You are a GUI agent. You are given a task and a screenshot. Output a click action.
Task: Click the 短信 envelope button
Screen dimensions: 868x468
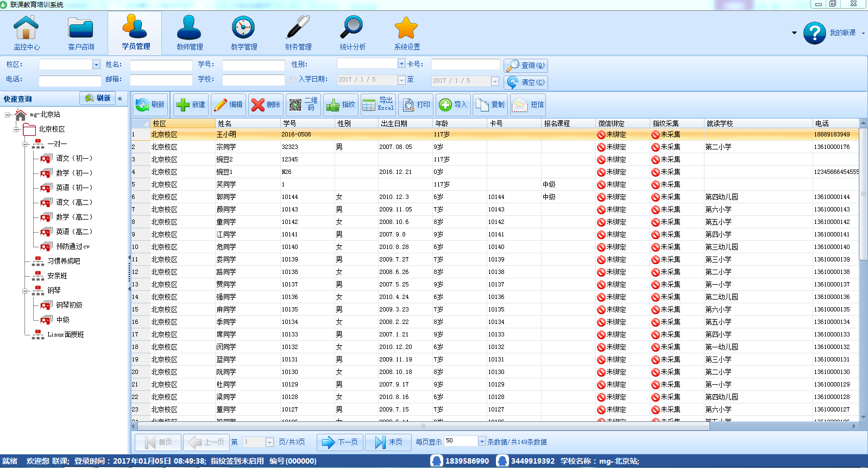[528, 104]
